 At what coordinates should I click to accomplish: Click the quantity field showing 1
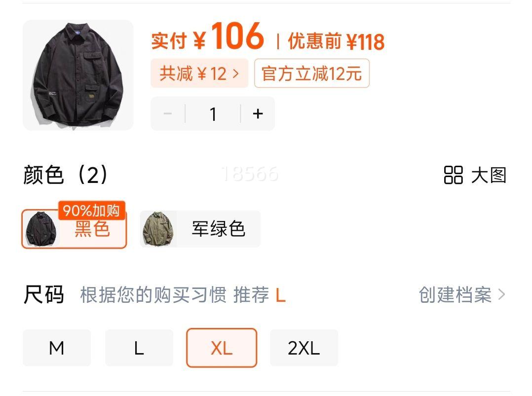coord(213,113)
